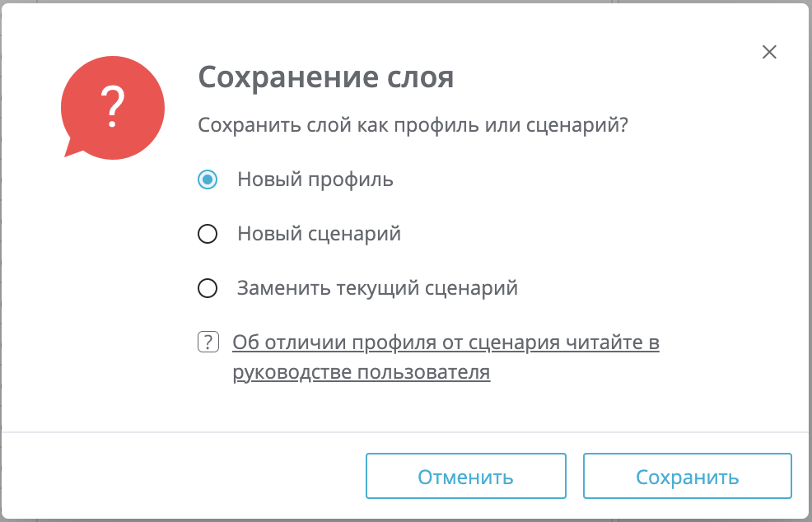Screen dimensions: 812x522
Task: Select the Новый профиль radio button
Action: click(x=208, y=179)
